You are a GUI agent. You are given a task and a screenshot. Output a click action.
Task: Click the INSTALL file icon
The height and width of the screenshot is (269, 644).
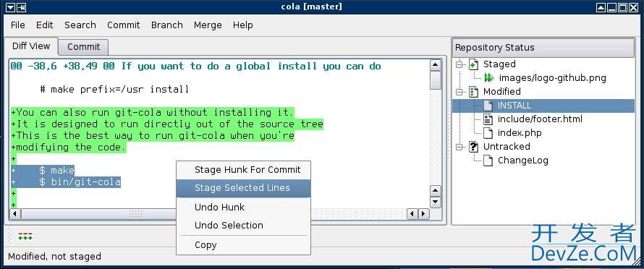tap(488, 106)
